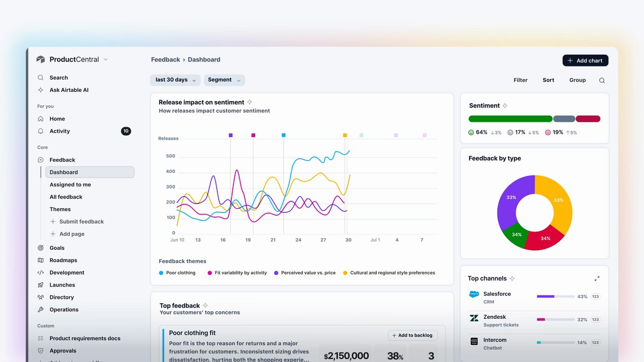
Task: Open the ProductCentral workspace chevron
Action: click(106, 59)
